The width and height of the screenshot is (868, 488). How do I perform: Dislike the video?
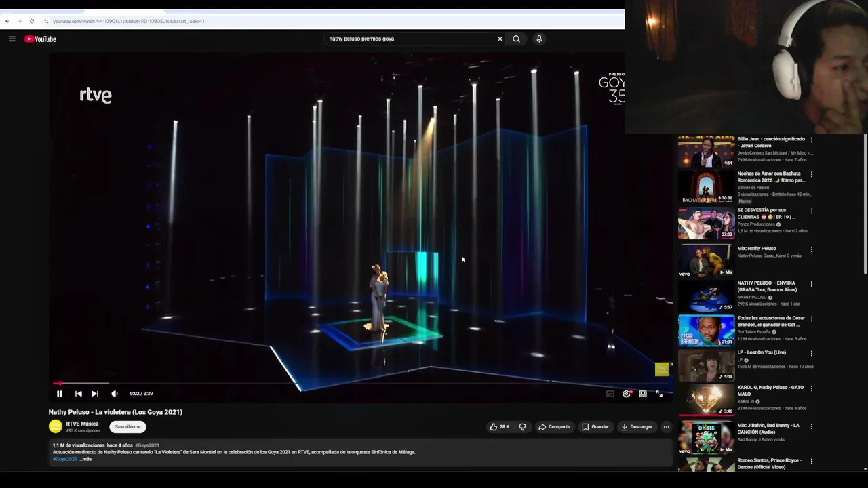(x=522, y=427)
